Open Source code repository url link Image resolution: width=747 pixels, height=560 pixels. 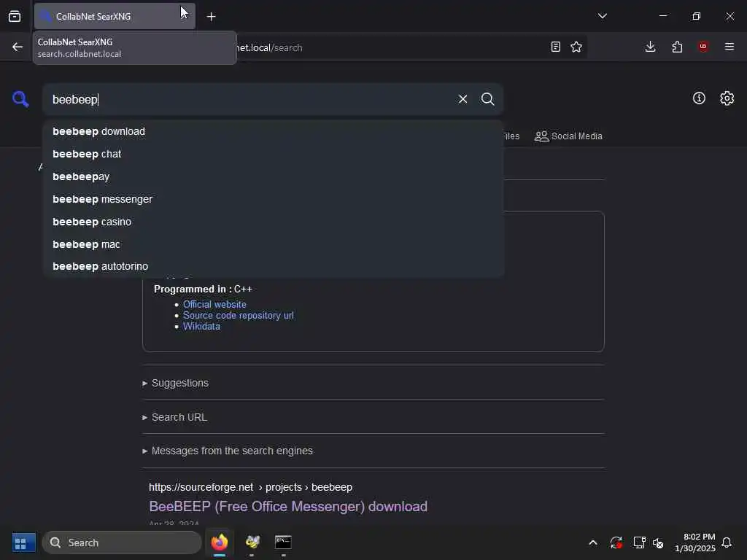click(x=239, y=315)
